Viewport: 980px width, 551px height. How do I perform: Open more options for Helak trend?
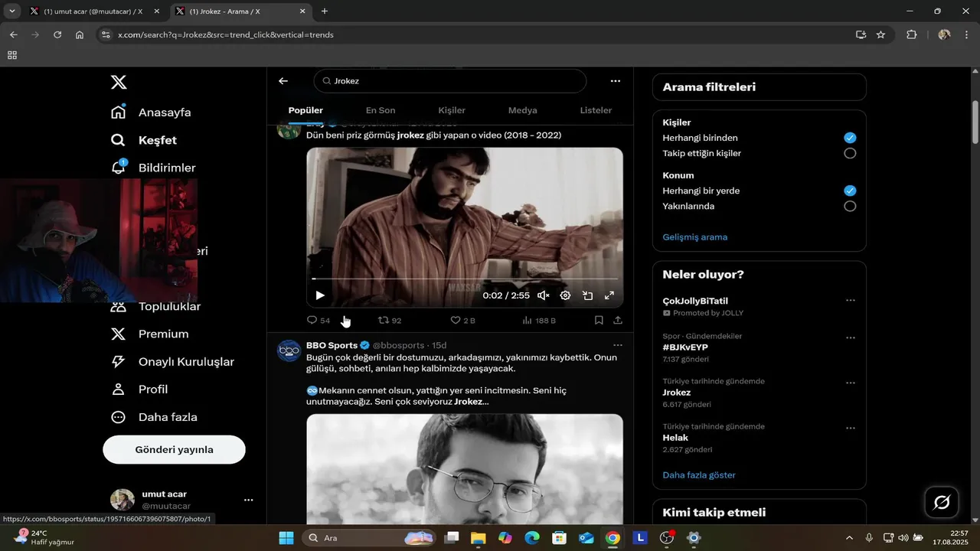850,428
